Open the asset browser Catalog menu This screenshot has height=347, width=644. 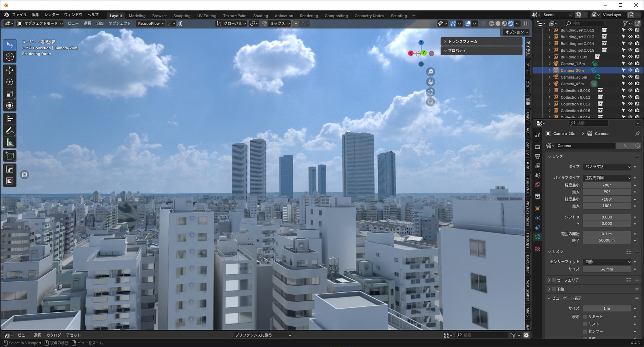[x=54, y=335]
